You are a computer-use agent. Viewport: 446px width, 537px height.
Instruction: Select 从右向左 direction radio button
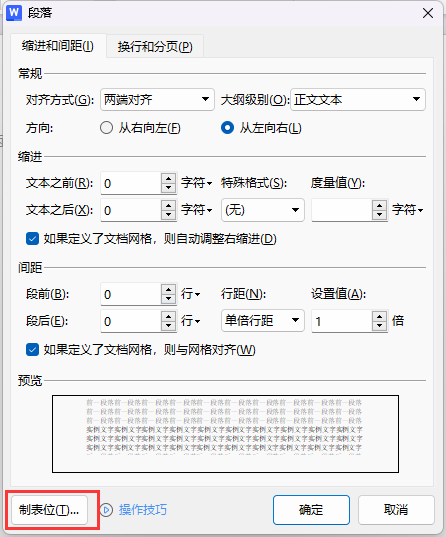pyautogui.click(x=106, y=128)
